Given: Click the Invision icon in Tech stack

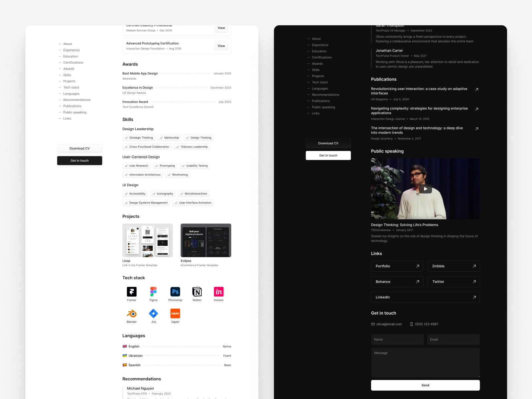Looking at the screenshot, I should (x=219, y=292).
